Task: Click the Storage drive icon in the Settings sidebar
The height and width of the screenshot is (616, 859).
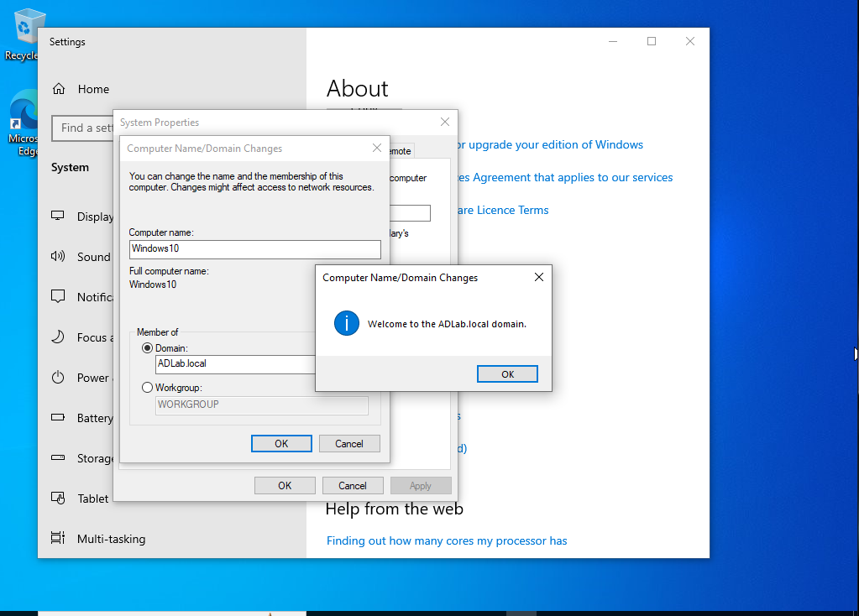Action: (58, 457)
